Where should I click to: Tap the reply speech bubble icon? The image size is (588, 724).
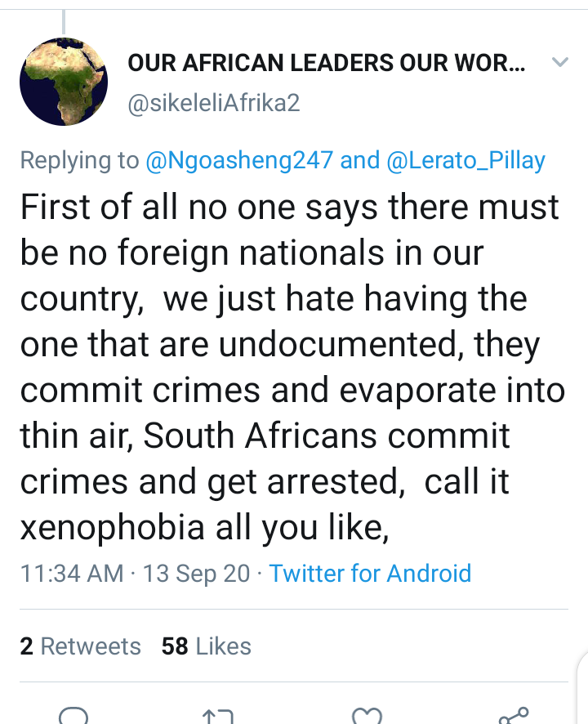point(73,716)
